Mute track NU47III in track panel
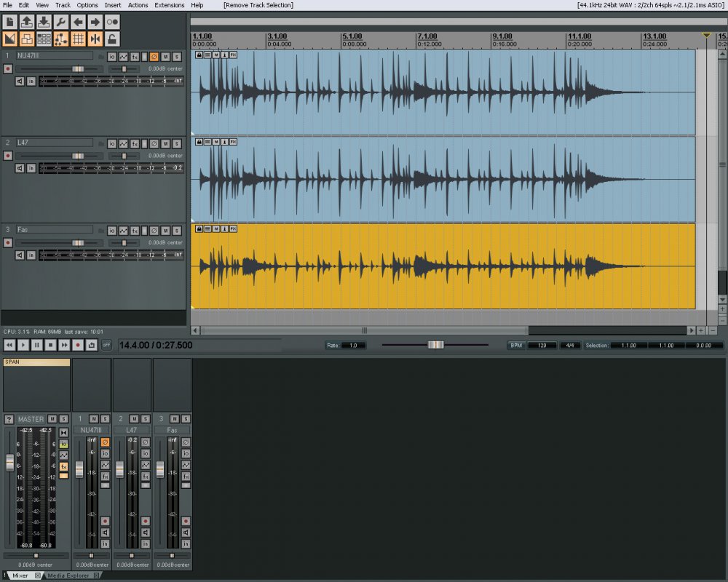 (165, 57)
